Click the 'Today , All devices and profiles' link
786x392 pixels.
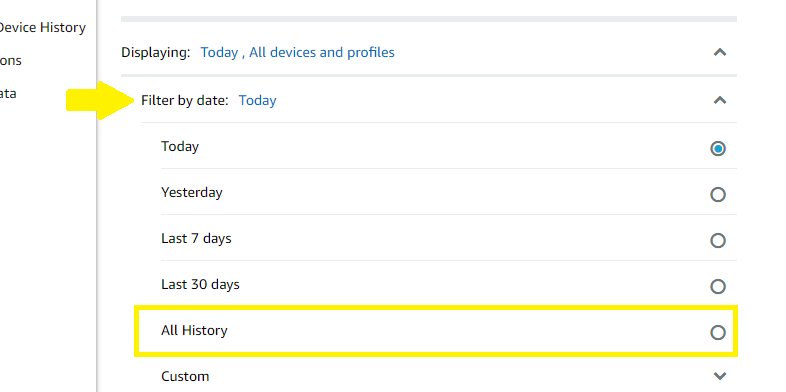click(x=297, y=52)
